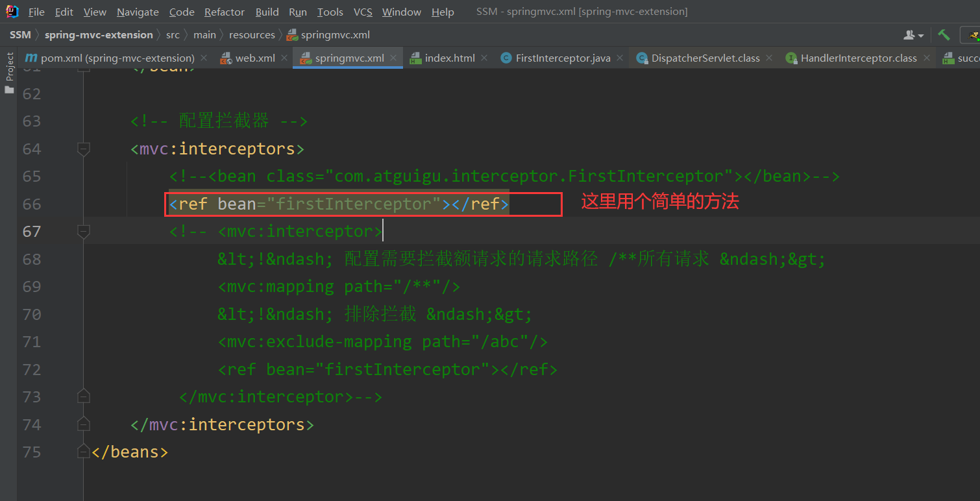980x501 pixels.
Task: Open the Window menu
Action: [x=402, y=12]
